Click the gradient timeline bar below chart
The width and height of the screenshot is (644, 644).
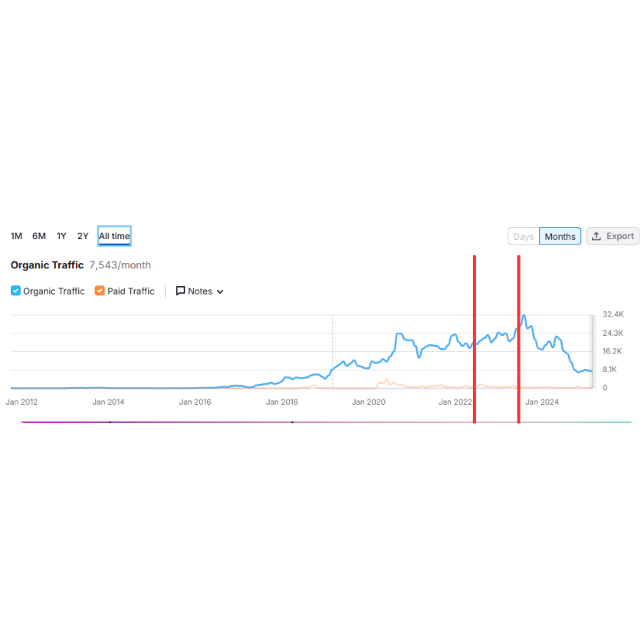[327, 422]
